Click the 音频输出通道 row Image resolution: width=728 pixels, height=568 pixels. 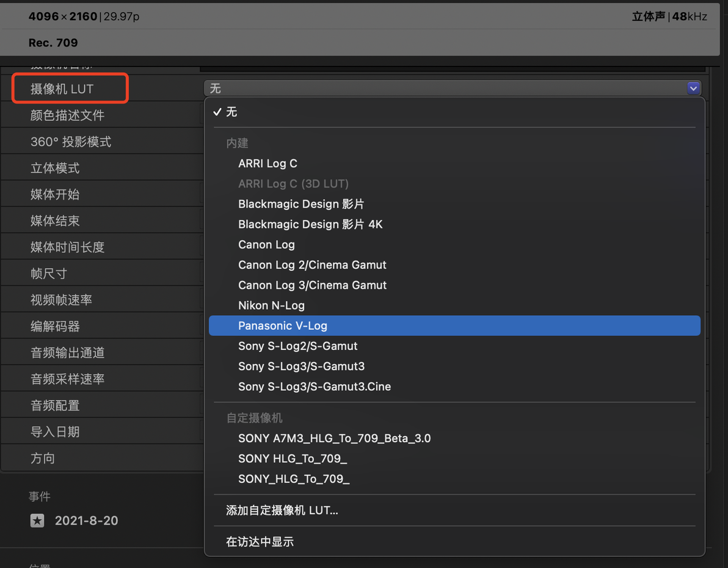[102, 353]
